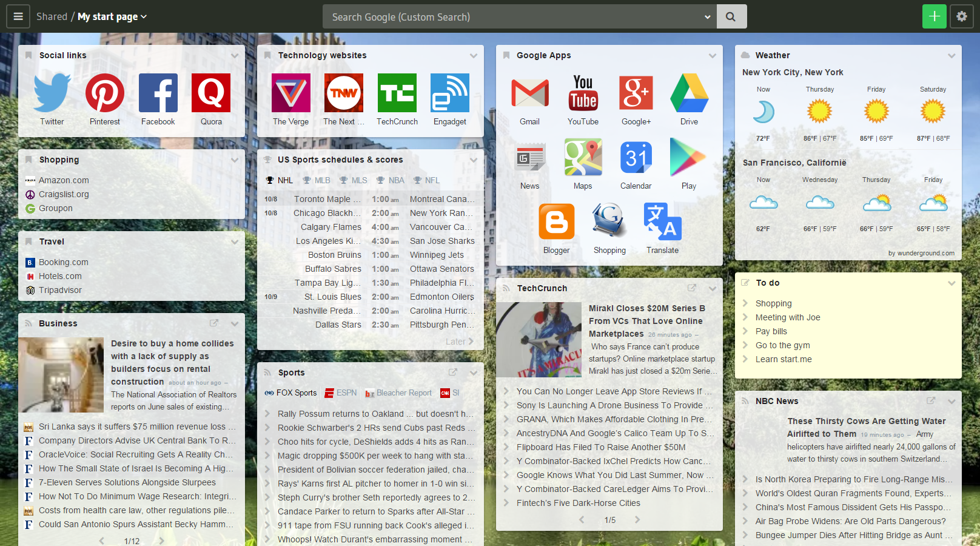Open 'Fintech's Five Dark-Horse Cities' headline

[578, 503]
